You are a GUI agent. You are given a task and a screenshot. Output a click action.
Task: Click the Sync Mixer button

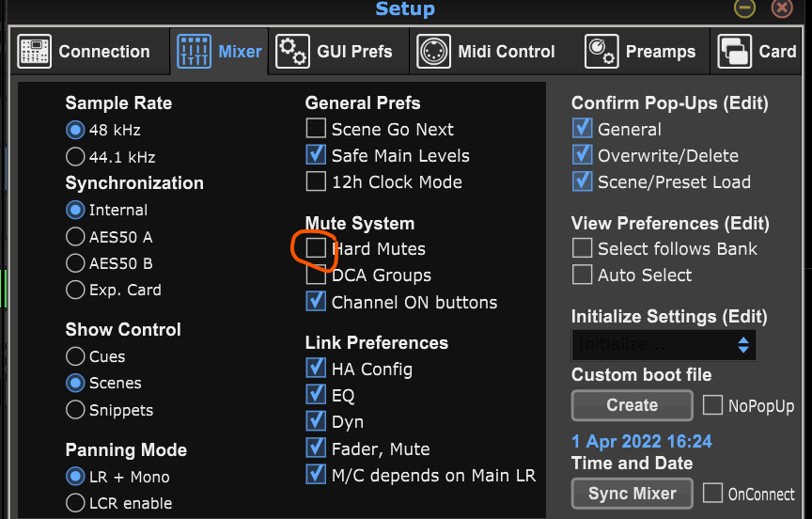point(632,494)
